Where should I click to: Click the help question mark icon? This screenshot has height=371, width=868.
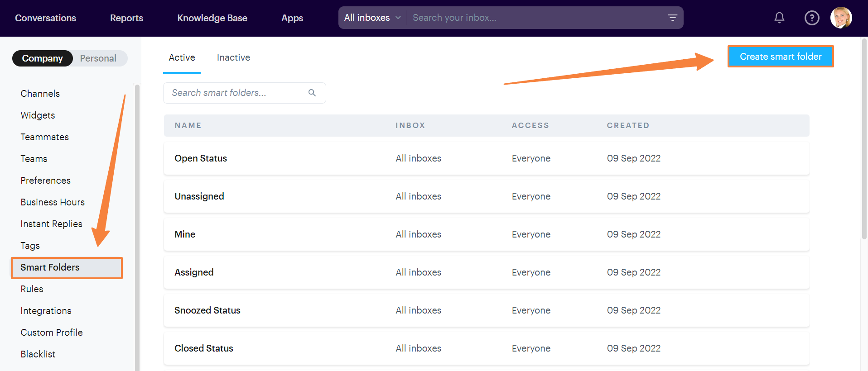tap(811, 18)
